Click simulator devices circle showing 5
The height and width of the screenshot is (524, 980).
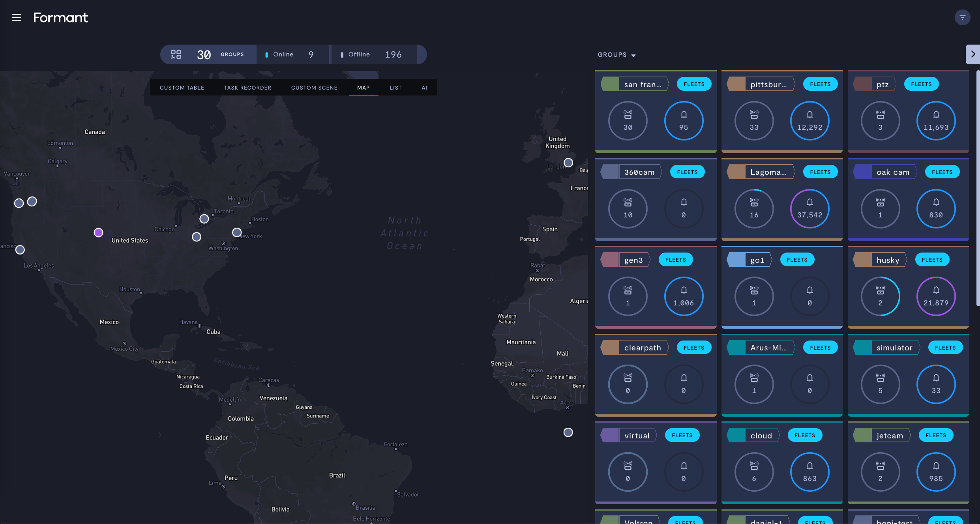880,384
